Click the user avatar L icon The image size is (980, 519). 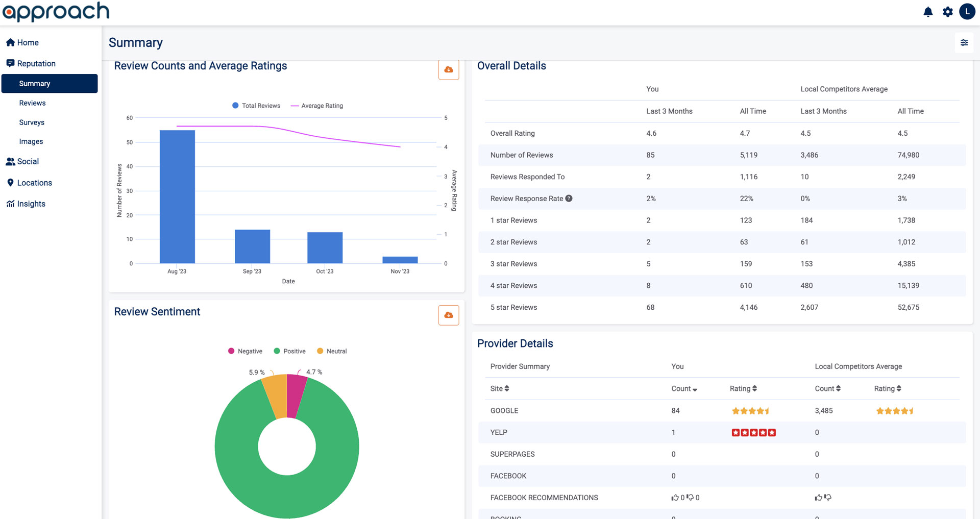(x=967, y=12)
